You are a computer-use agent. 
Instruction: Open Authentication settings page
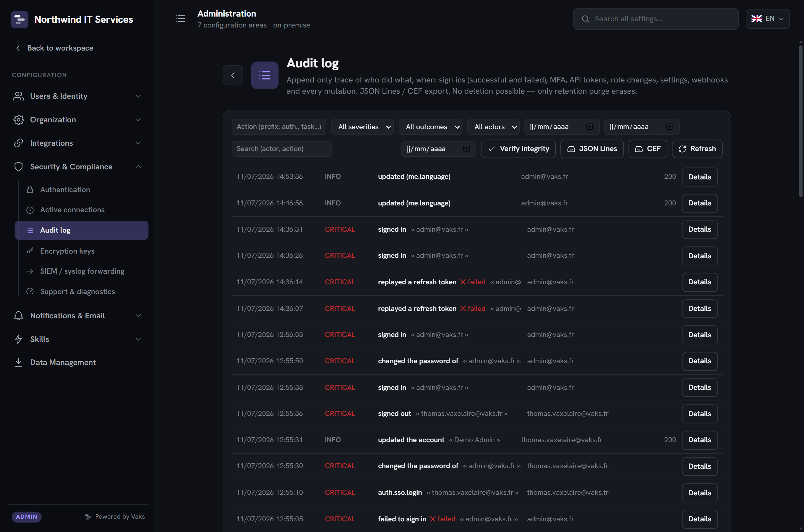coord(81,190)
